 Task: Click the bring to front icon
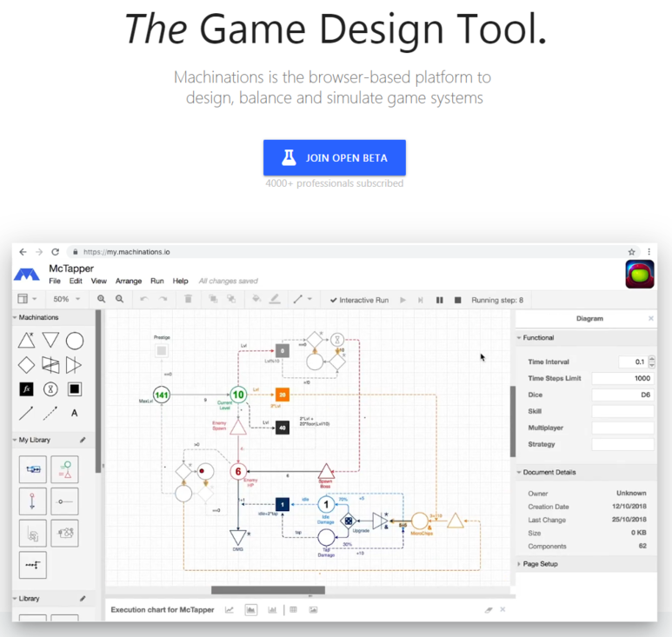pos(213,299)
